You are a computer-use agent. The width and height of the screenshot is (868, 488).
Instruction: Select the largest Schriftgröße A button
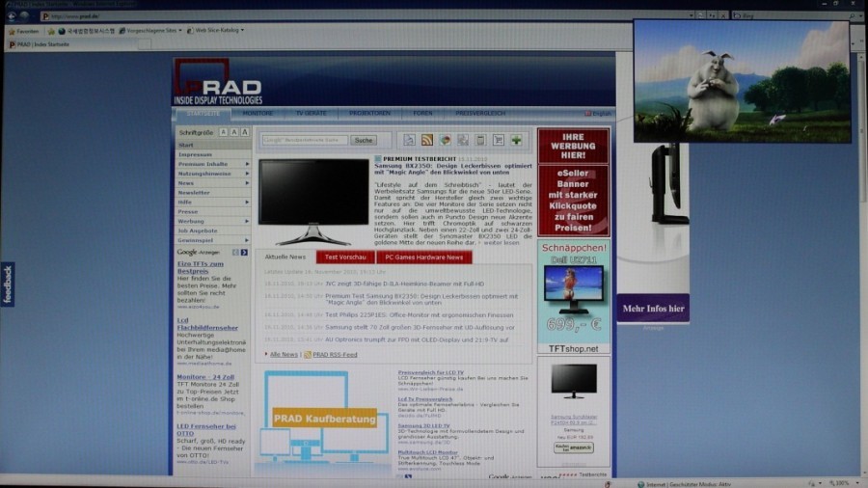(x=244, y=132)
